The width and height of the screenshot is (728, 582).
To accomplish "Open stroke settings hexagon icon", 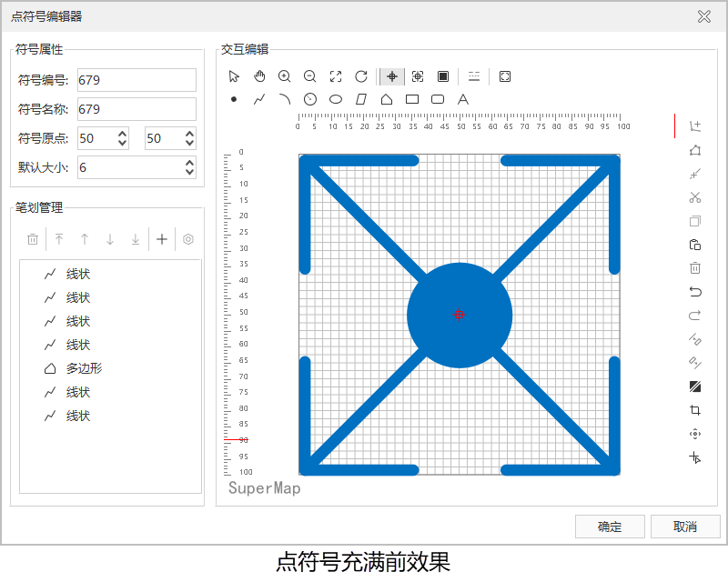I will [188, 239].
